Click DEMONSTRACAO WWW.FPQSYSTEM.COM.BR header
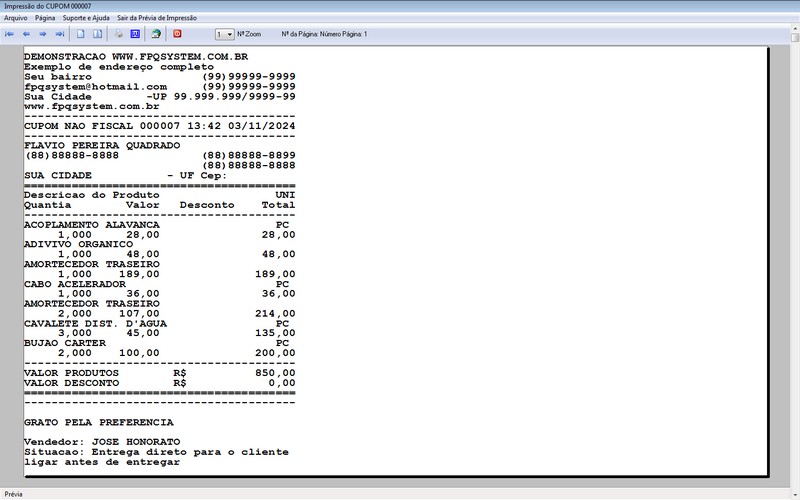The width and height of the screenshot is (800, 500). [x=136, y=57]
